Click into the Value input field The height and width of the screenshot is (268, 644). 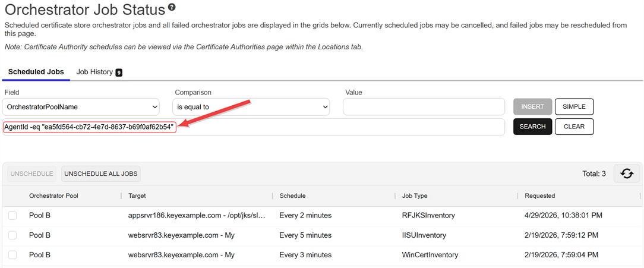coord(424,107)
